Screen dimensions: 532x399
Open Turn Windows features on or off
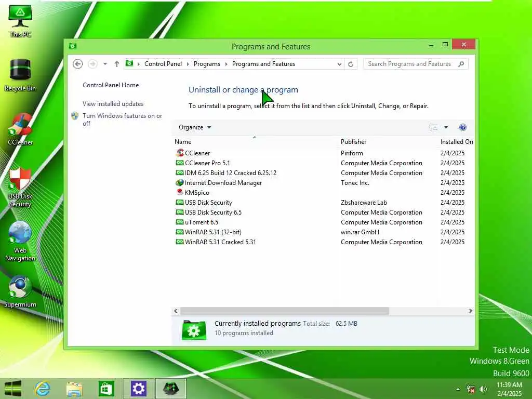122,119
